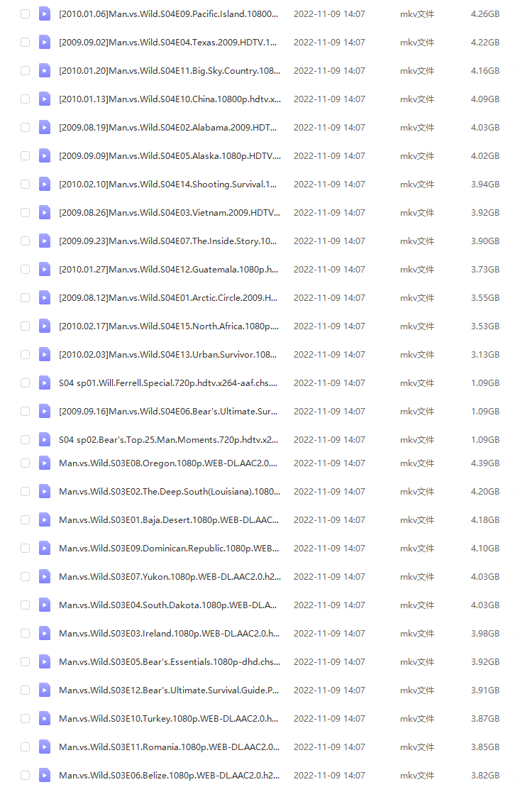The image size is (532, 787).
Task: Click the date of S04E05 Alaska row
Action: click(x=329, y=155)
